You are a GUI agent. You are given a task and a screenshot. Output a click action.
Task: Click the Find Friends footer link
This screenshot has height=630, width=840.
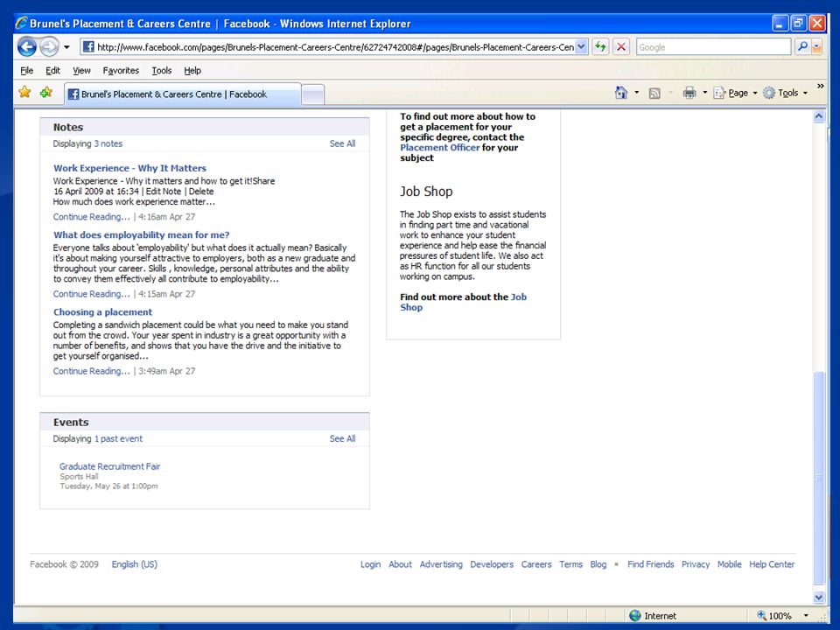coord(650,564)
